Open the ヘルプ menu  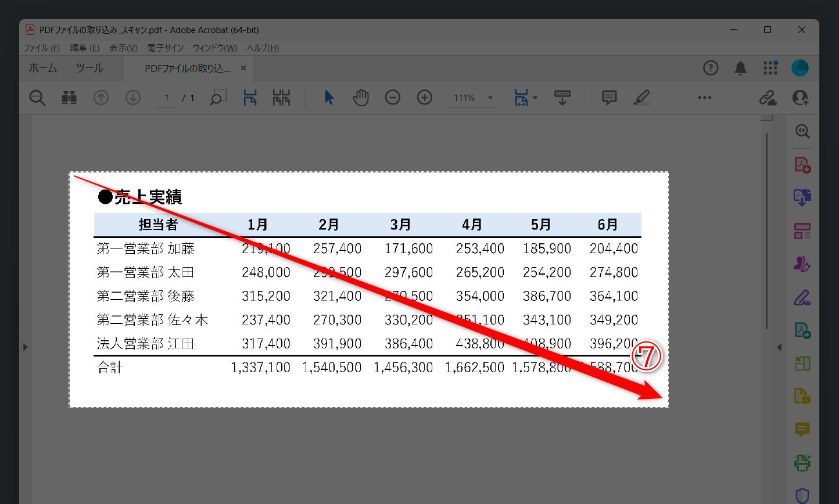pyautogui.click(x=263, y=48)
